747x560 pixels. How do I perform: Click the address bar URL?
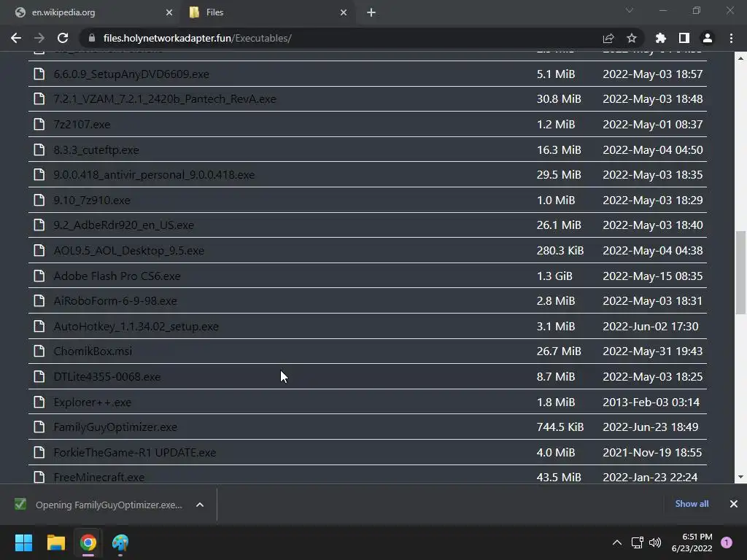197,38
